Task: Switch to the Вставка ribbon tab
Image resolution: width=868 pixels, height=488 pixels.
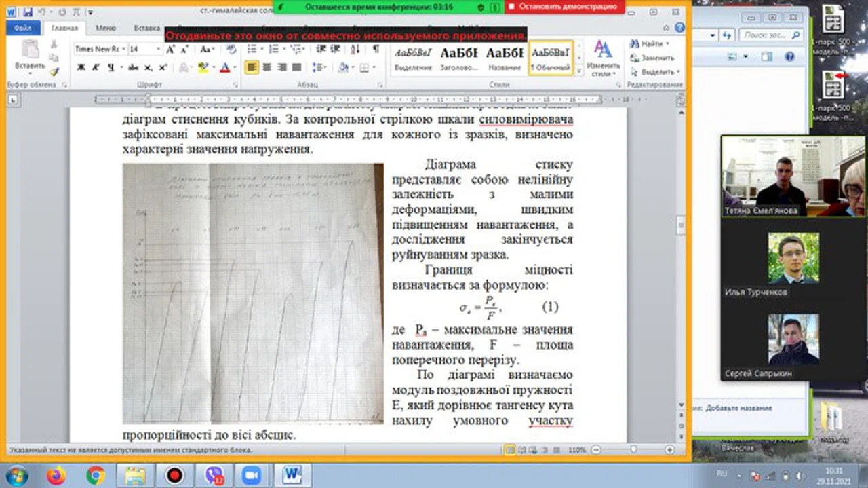Action: coord(146,29)
